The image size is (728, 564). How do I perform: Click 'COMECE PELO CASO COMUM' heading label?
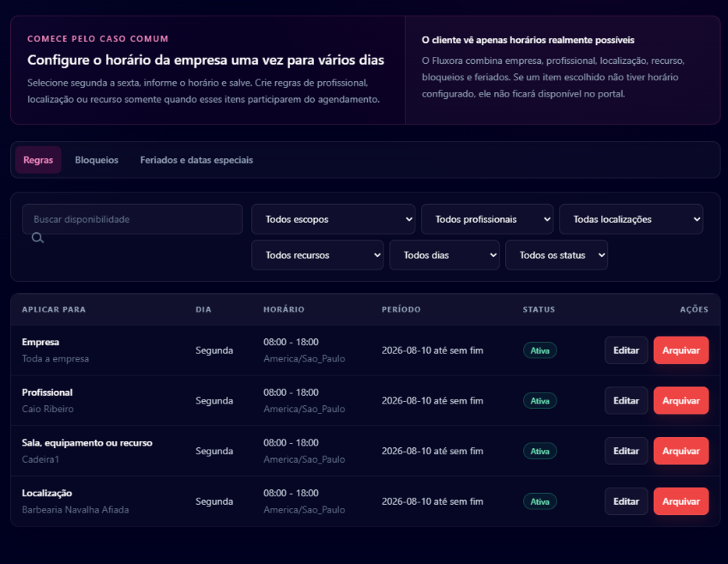pos(97,39)
